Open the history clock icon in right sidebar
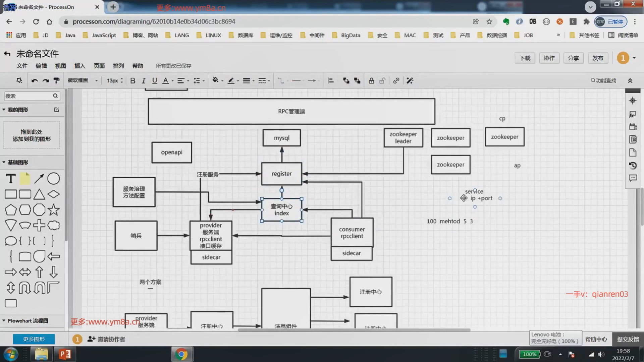The image size is (644, 362). click(x=633, y=165)
